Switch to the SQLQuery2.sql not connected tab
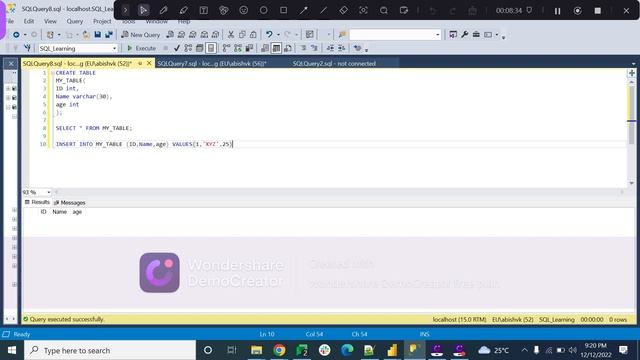Viewport: 640px width, 360px height. 334,64
